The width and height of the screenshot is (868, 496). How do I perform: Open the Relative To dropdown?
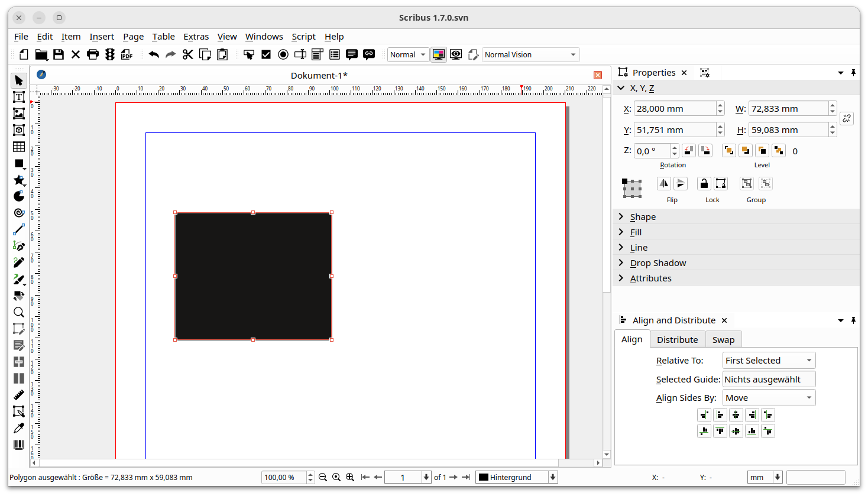pos(769,361)
